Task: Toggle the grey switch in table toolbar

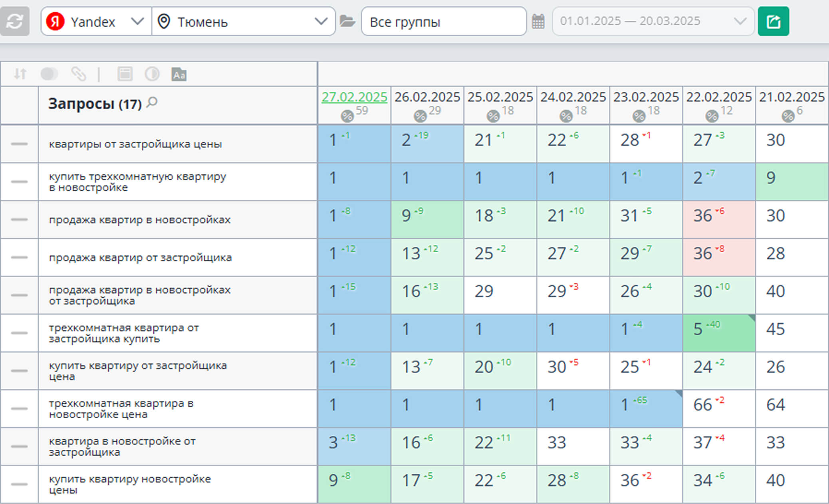Action: click(50, 74)
